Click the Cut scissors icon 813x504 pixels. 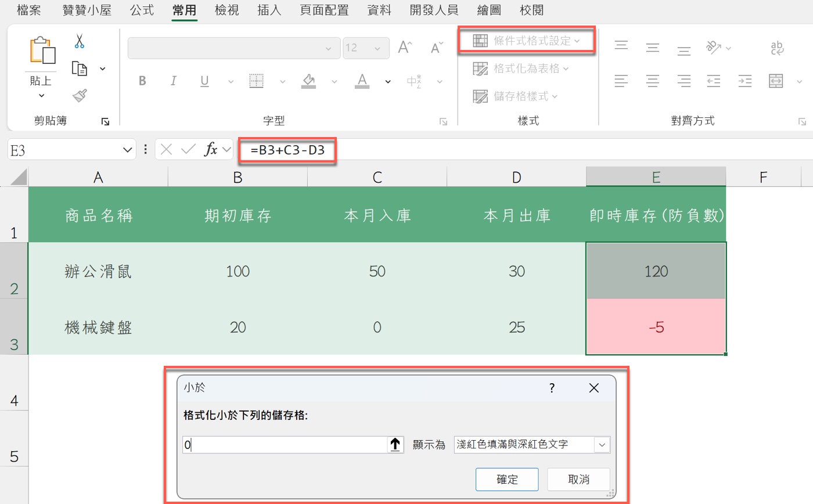80,41
